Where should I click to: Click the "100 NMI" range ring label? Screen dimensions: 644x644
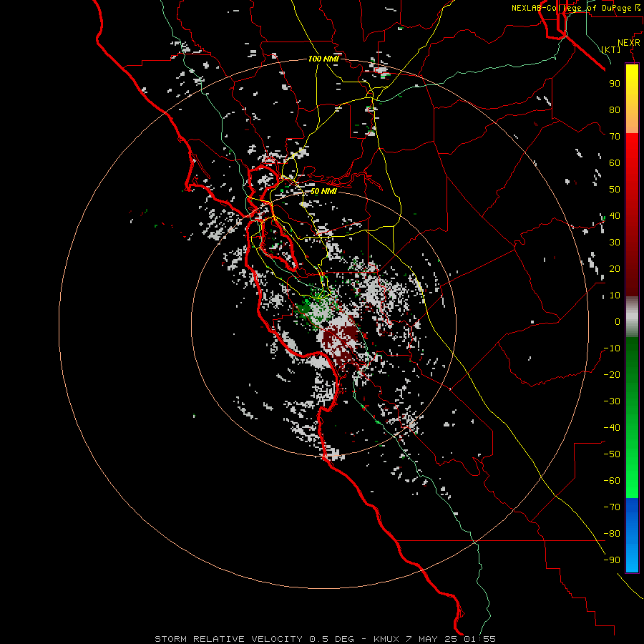coord(323,59)
